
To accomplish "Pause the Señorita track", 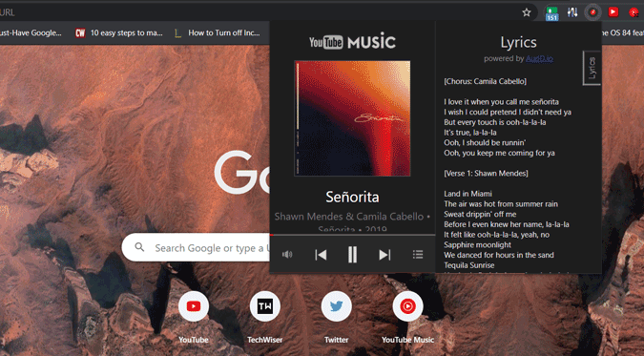I will tap(352, 255).
